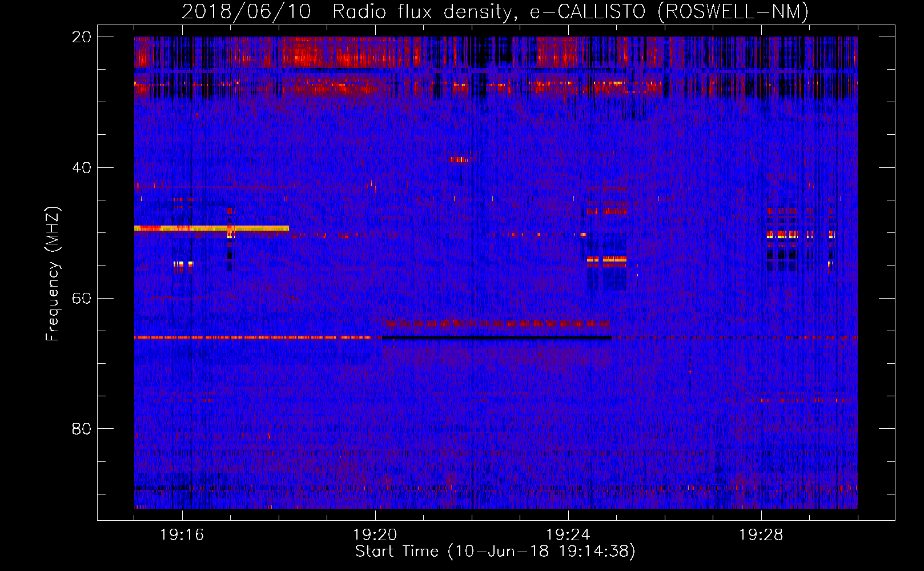The image size is (924, 571).
Task: Click the yellow burst near 19:24 at 54 MHz
Action: 606,260
